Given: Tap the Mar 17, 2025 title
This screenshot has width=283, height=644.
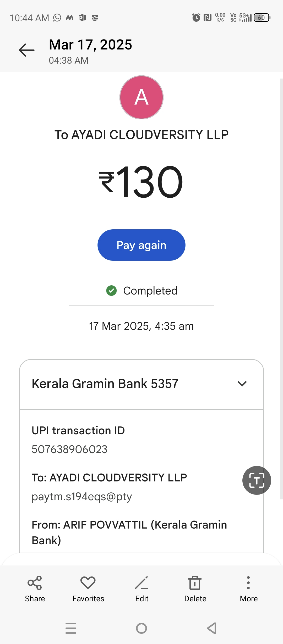Looking at the screenshot, I should (90, 45).
